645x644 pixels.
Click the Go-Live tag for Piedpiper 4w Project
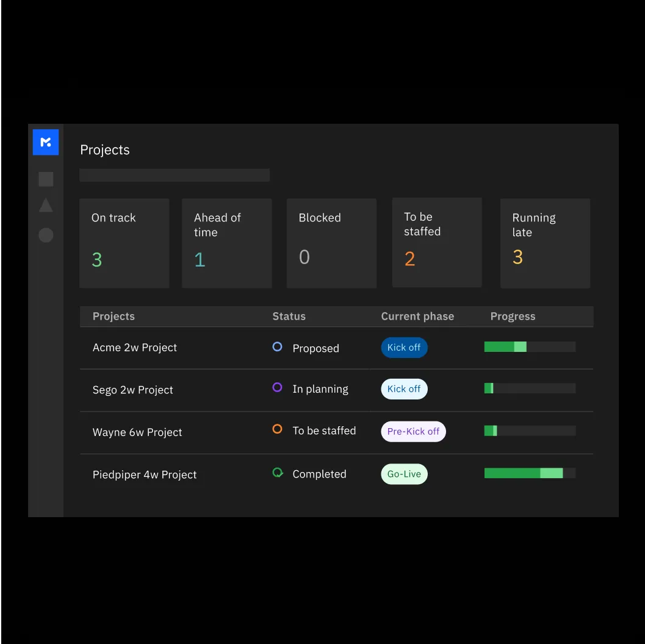click(x=404, y=473)
